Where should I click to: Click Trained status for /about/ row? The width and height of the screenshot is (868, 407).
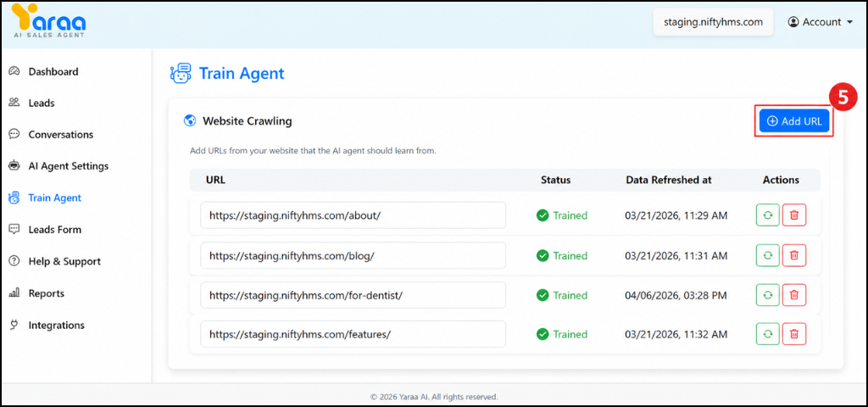coord(562,215)
